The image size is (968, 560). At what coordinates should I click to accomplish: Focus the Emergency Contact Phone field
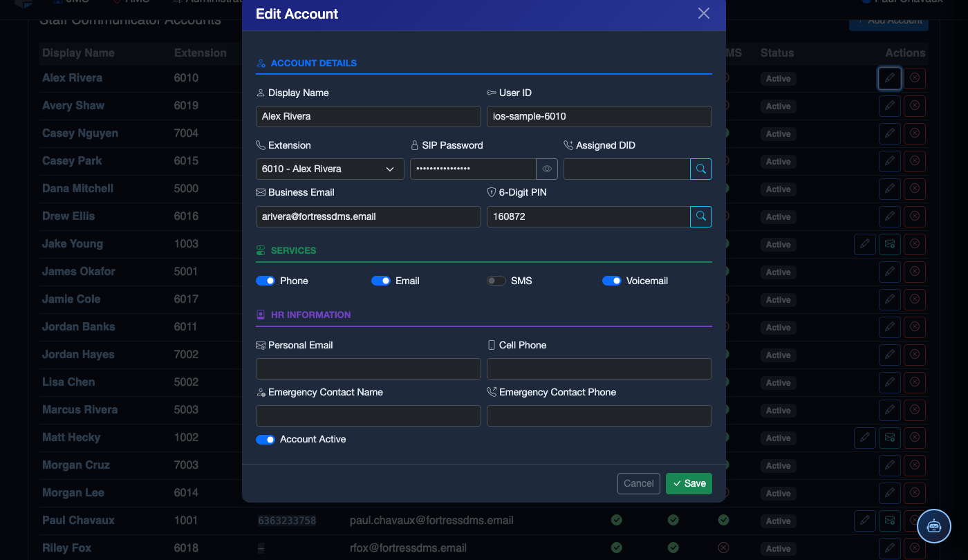tap(599, 416)
